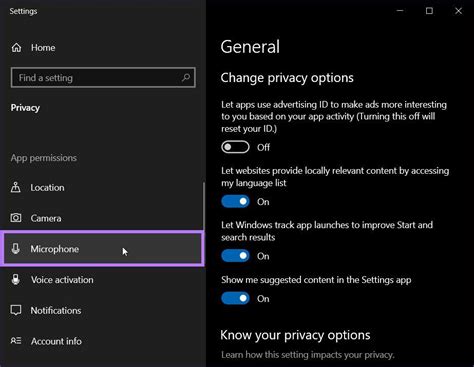Maximize the Settings window
Viewport: 474px width, 367px height.
(429, 11)
